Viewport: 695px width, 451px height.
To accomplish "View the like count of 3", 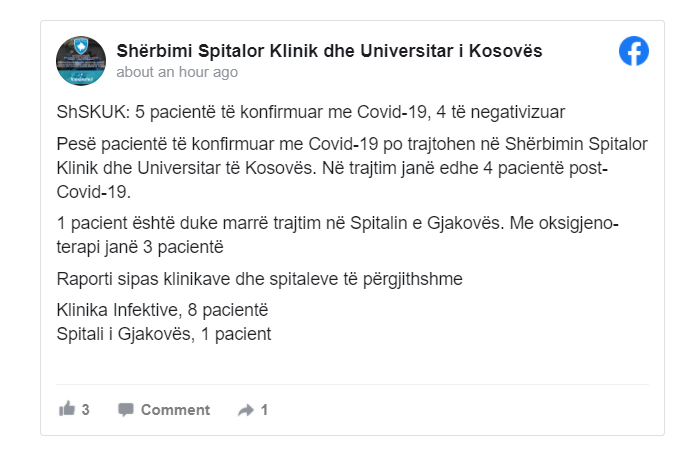I will [86, 409].
